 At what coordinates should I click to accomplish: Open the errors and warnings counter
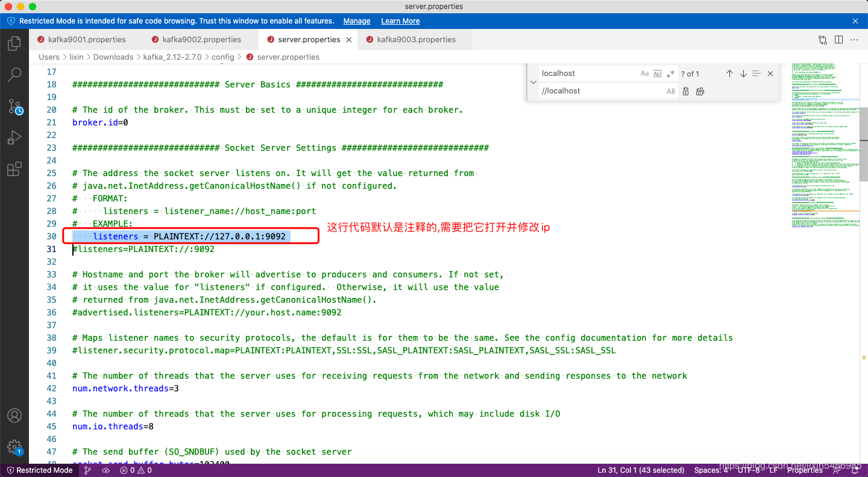136,470
